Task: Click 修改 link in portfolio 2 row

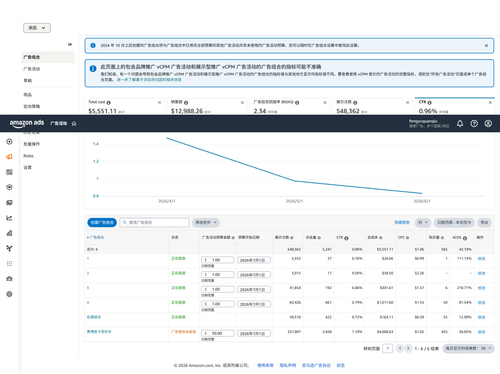Action: click(x=481, y=273)
